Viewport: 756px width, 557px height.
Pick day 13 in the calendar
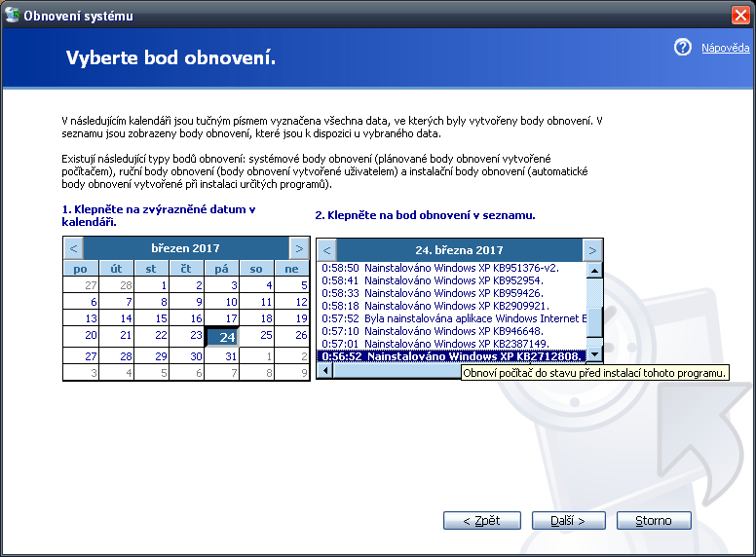82,318
